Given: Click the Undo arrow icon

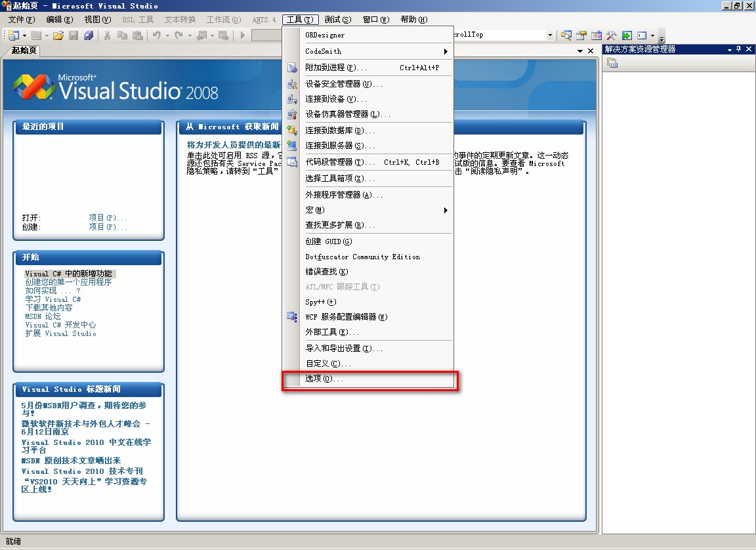Looking at the screenshot, I should pyautogui.click(x=157, y=35).
